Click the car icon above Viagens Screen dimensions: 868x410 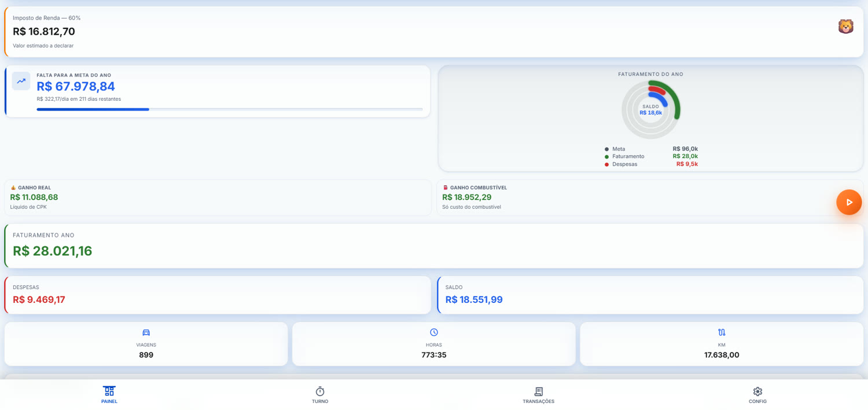coord(146,332)
